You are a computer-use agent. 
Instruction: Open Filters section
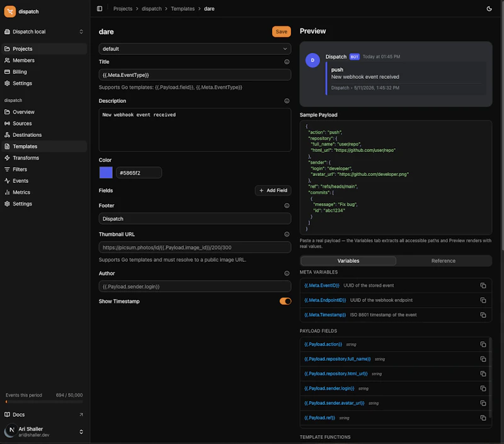click(x=44, y=169)
